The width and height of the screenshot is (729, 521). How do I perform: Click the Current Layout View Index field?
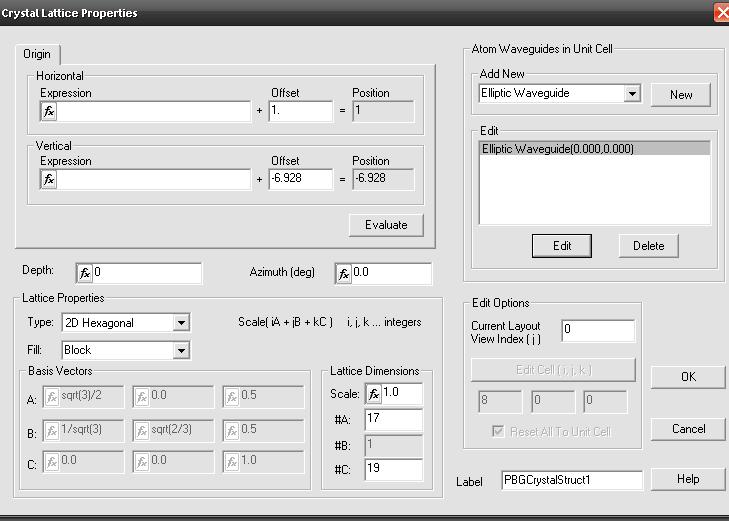598,331
